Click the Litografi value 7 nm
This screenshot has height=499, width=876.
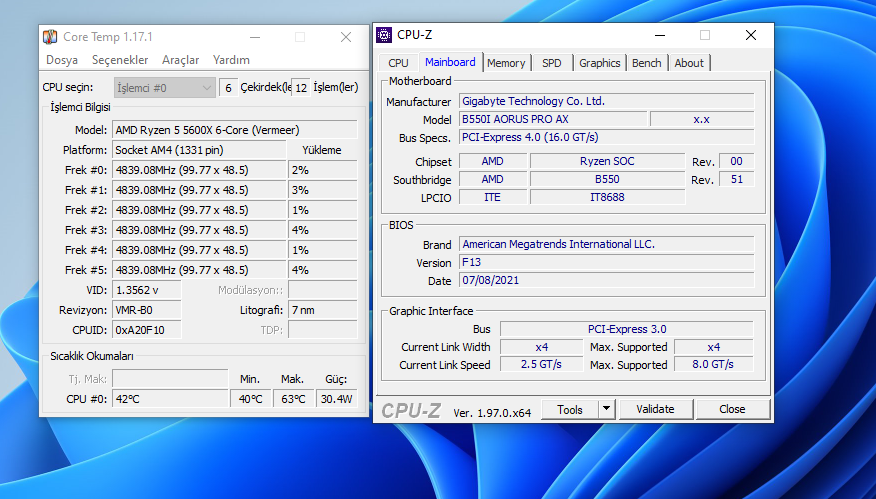[323, 310]
